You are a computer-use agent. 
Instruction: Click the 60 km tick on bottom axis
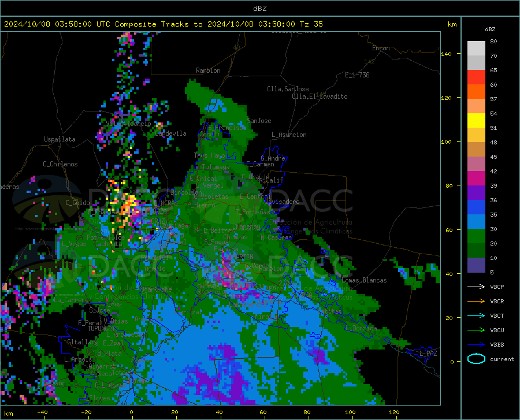pyautogui.click(x=263, y=412)
